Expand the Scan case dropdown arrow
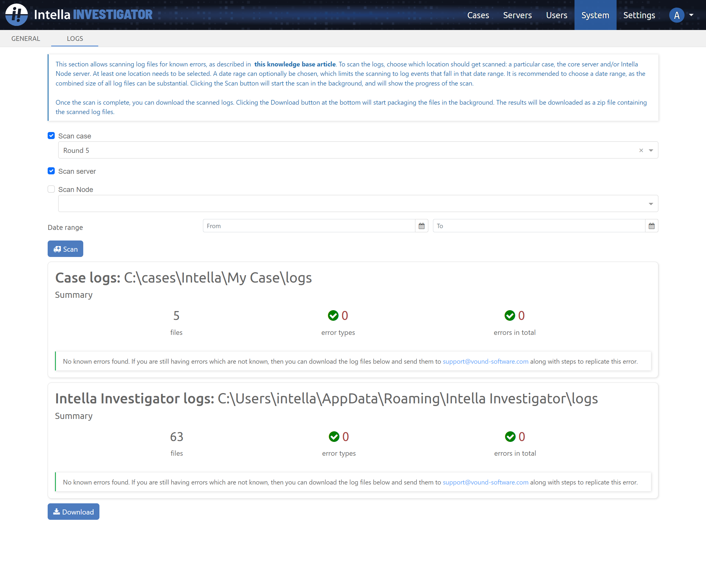The height and width of the screenshot is (588, 706). (x=651, y=151)
